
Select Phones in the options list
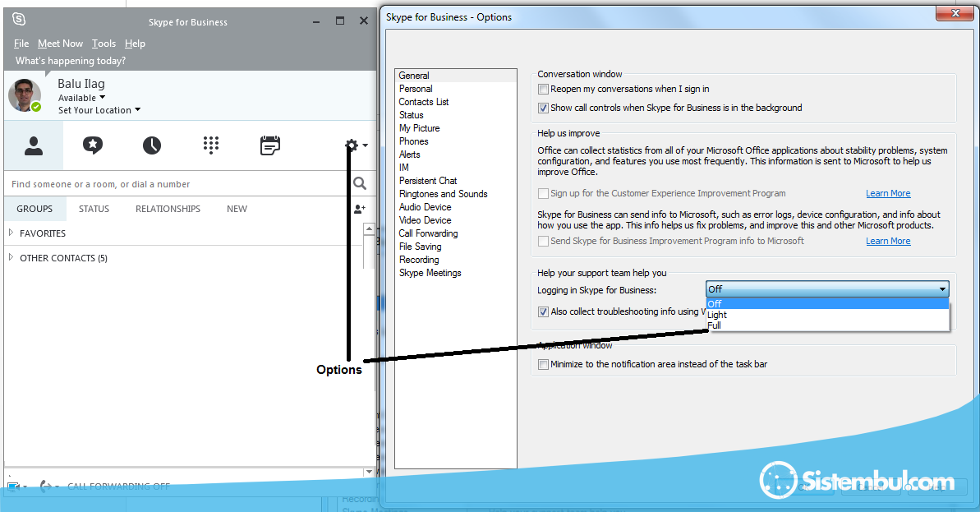[456, 141]
